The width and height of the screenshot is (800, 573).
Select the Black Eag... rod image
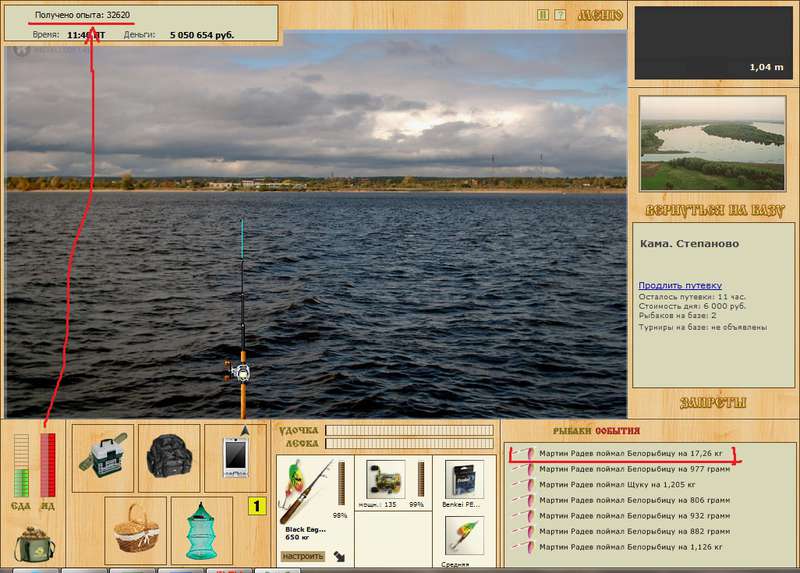tap(305, 491)
